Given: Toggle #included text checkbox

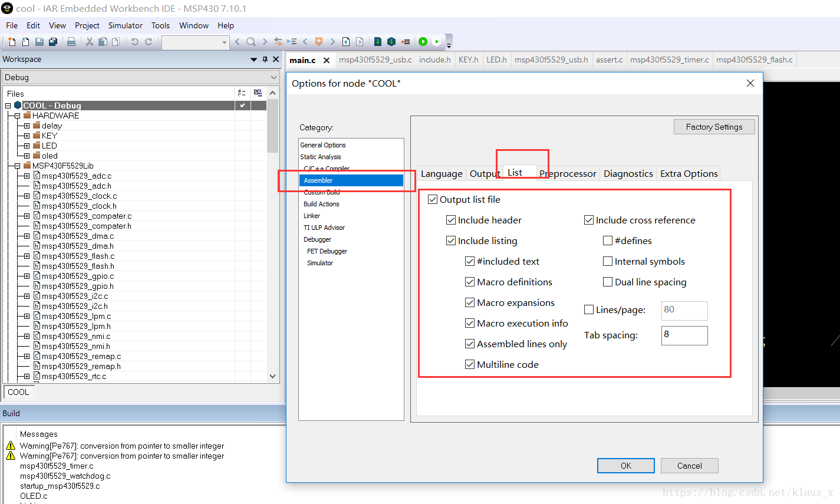Looking at the screenshot, I should (x=470, y=261).
